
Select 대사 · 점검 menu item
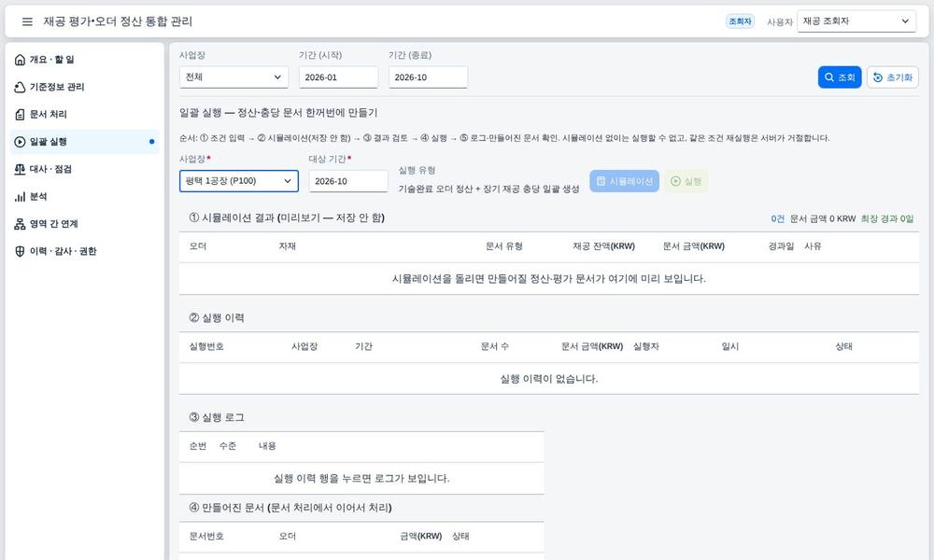(85, 169)
